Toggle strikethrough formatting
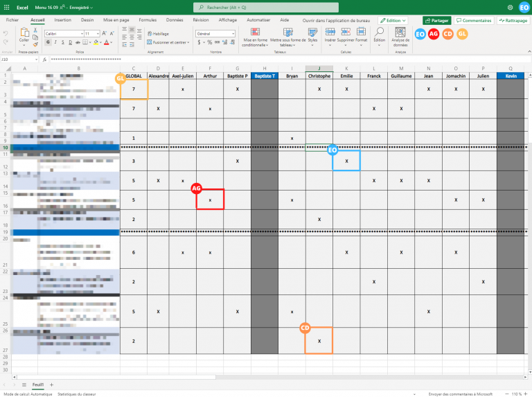Viewport: 532px width, 397px height. tap(78, 42)
